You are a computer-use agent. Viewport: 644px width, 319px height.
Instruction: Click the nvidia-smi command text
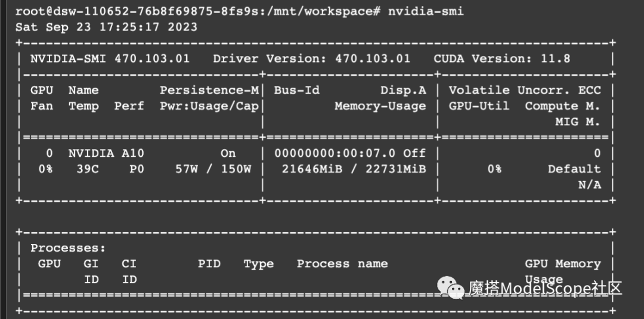pos(426,11)
